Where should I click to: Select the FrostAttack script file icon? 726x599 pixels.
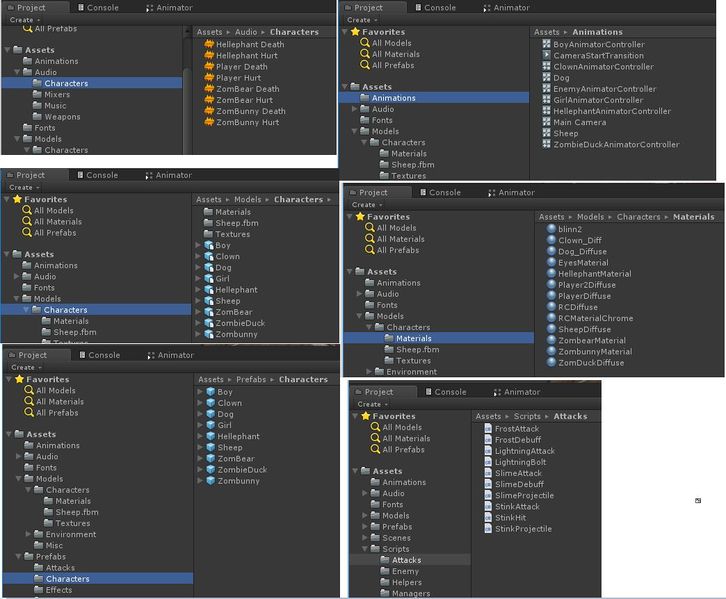click(488, 428)
